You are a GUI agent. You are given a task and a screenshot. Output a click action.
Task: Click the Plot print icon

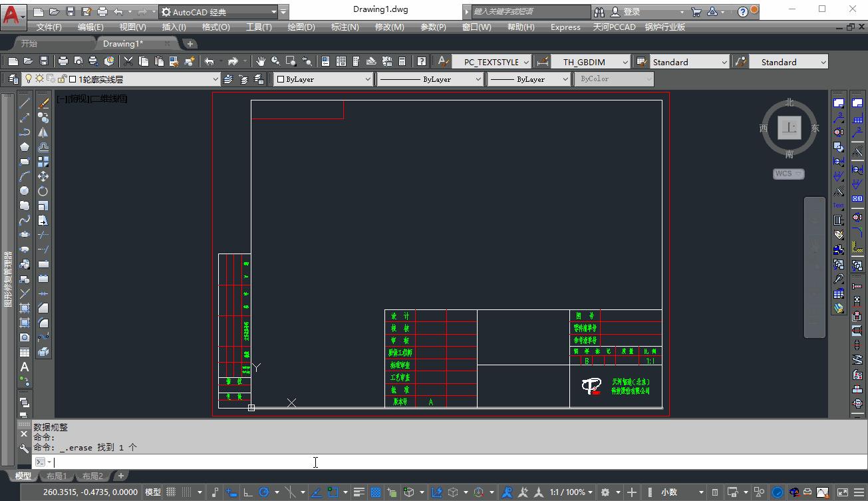pos(63,61)
